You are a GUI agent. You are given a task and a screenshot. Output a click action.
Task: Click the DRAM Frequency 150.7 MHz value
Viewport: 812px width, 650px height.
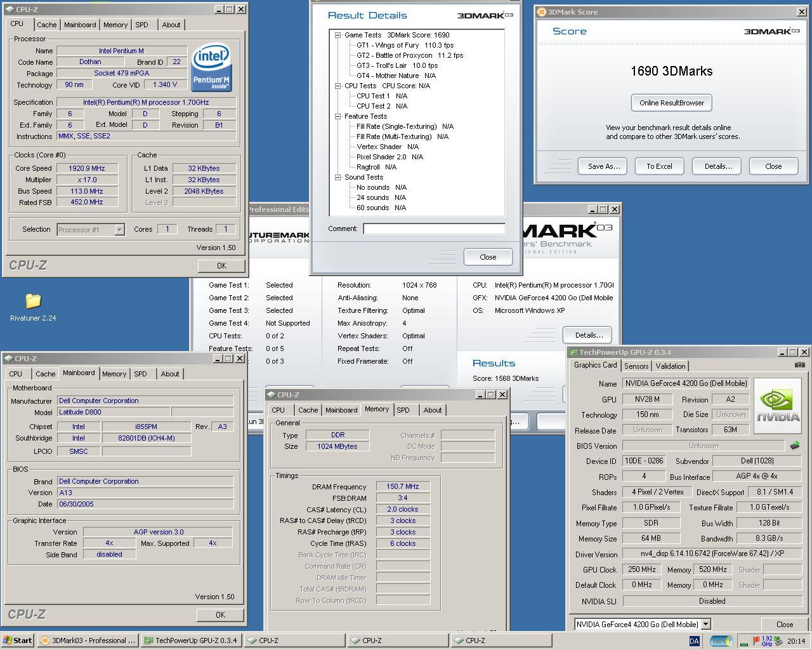pyautogui.click(x=403, y=486)
